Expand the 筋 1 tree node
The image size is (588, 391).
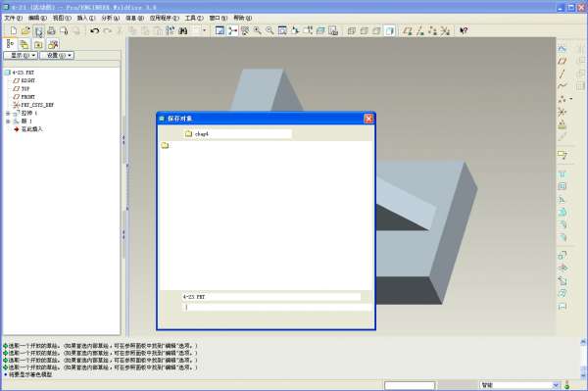tap(8, 122)
